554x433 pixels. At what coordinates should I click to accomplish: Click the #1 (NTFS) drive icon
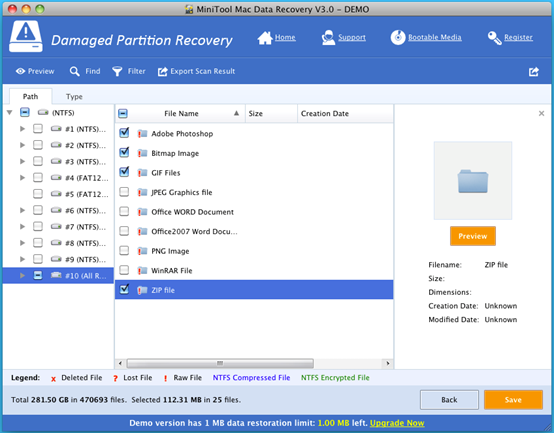56,129
